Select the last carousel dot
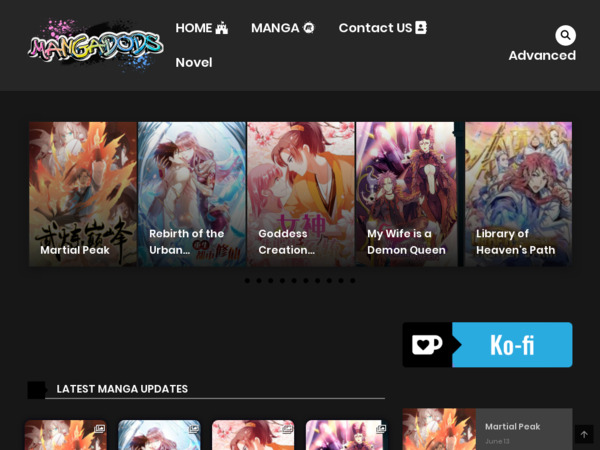Viewport: 600px width, 450px height. tap(353, 280)
